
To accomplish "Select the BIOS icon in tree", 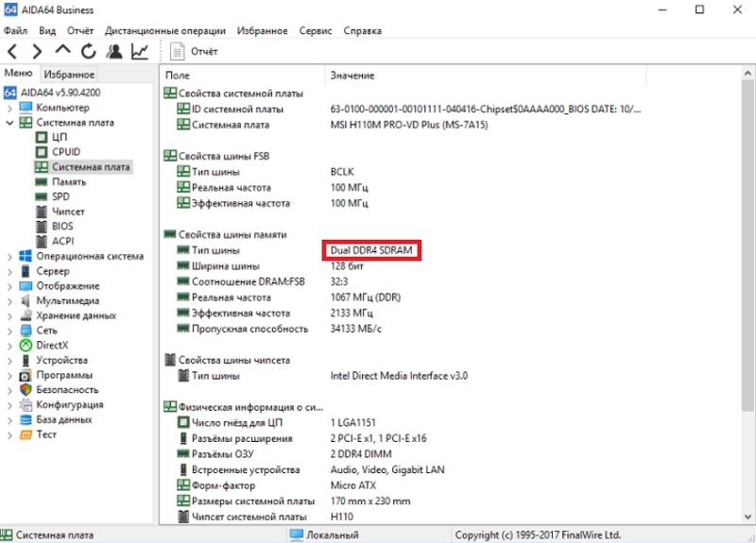I will pyautogui.click(x=42, y=227).
